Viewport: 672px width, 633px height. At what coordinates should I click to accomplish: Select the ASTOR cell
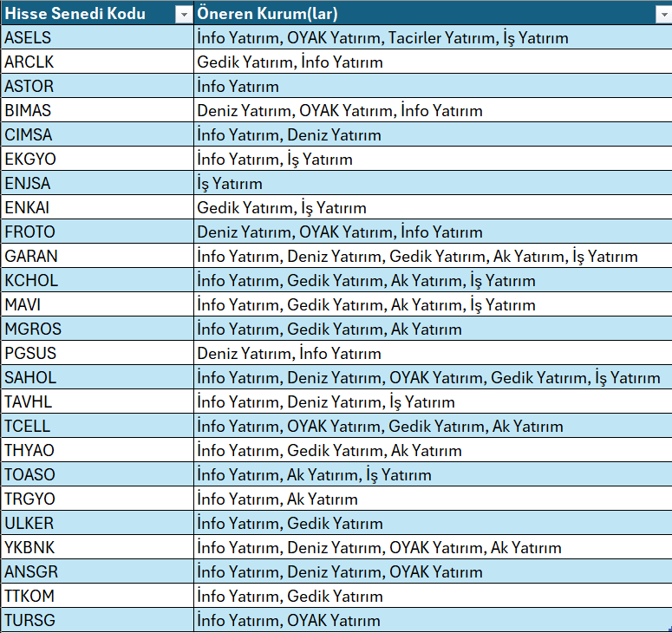[x=97, y=85]
